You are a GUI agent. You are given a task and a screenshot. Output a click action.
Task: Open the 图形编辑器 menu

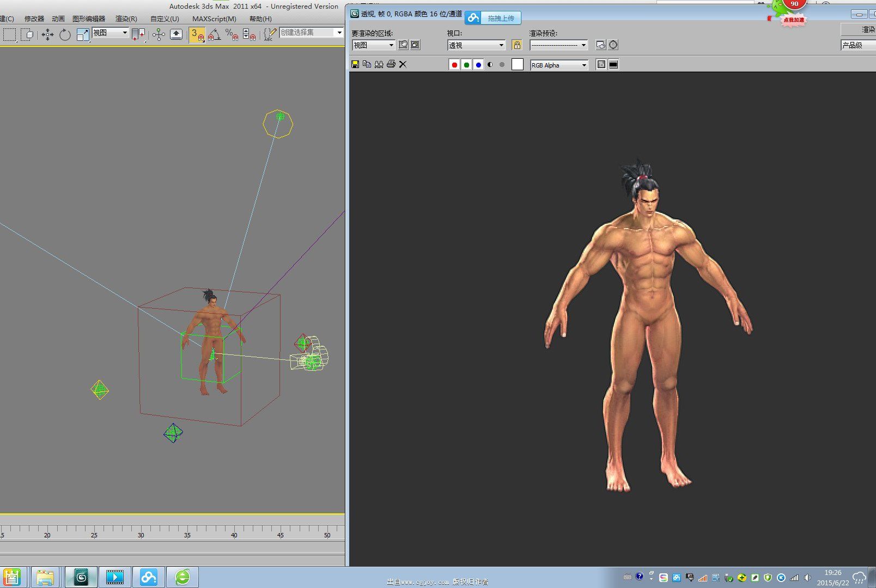(x=89, y=19)
